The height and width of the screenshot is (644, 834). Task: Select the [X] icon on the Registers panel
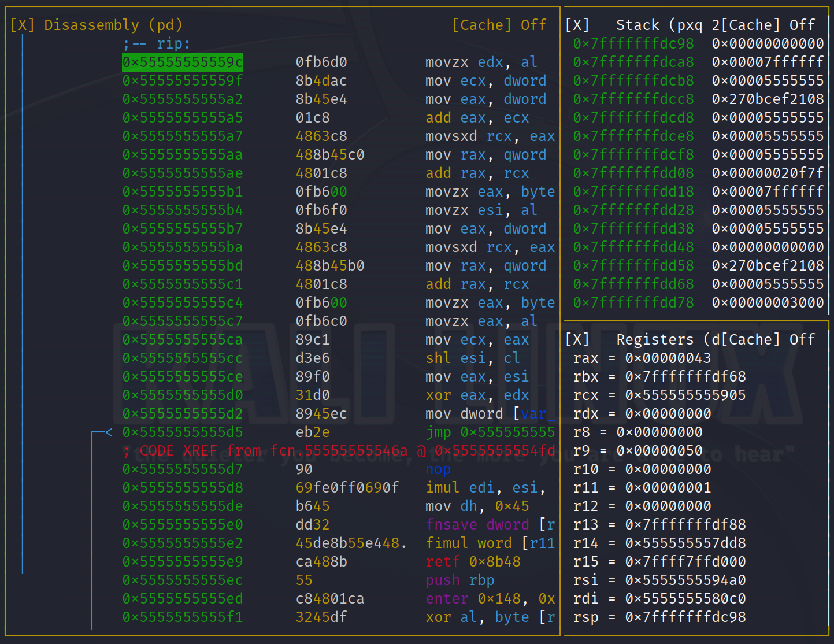click(577, 339)
